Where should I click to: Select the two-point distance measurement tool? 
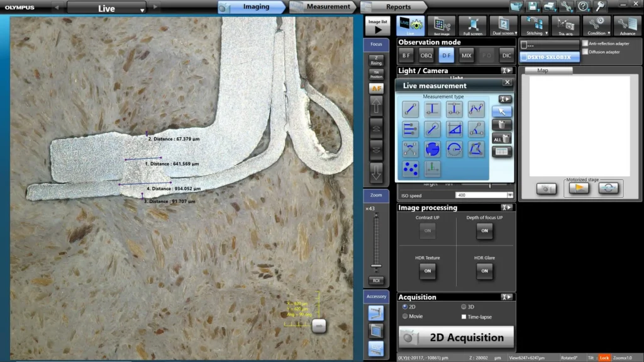coord(410,110)
